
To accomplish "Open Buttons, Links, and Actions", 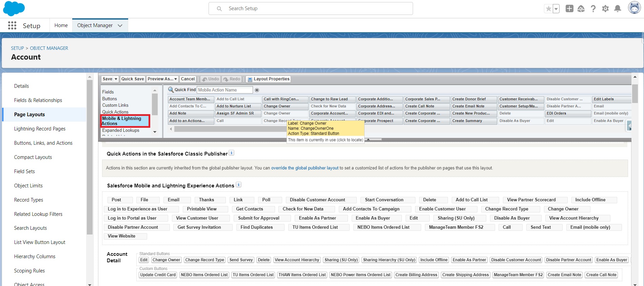I will pos(43,143).
